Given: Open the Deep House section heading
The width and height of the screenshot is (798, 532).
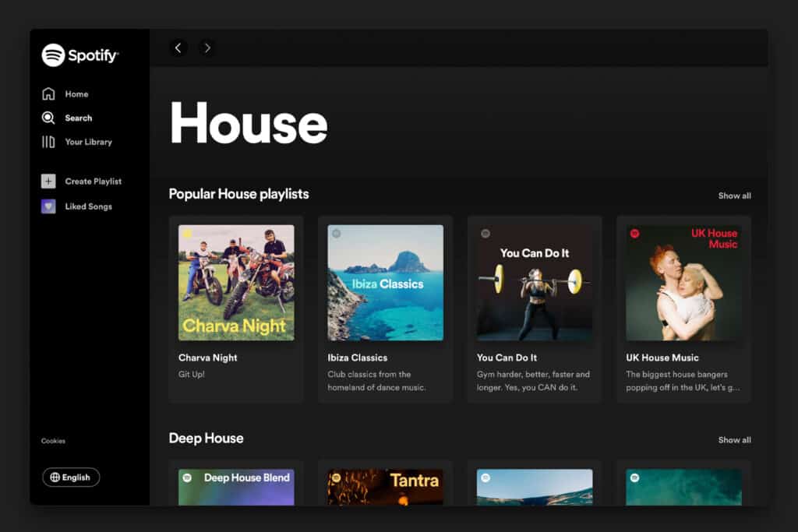Looking at the screenshot, I should pos(206,438).
